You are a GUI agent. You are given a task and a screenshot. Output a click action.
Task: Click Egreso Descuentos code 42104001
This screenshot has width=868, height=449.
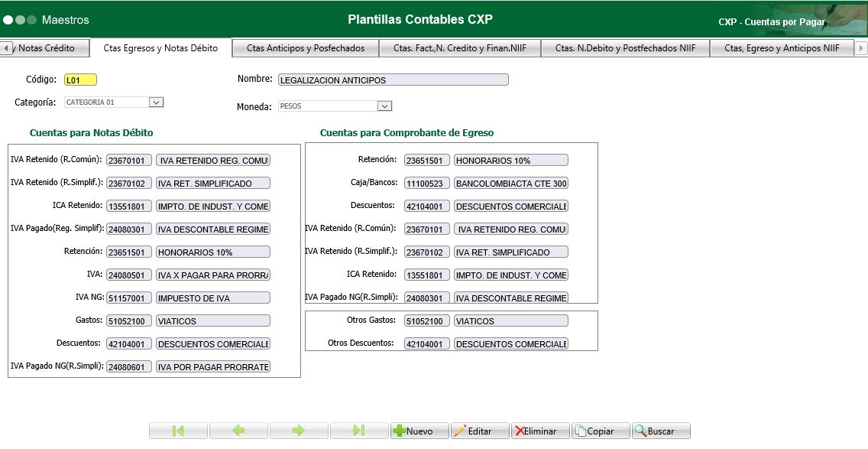point(427,207)
